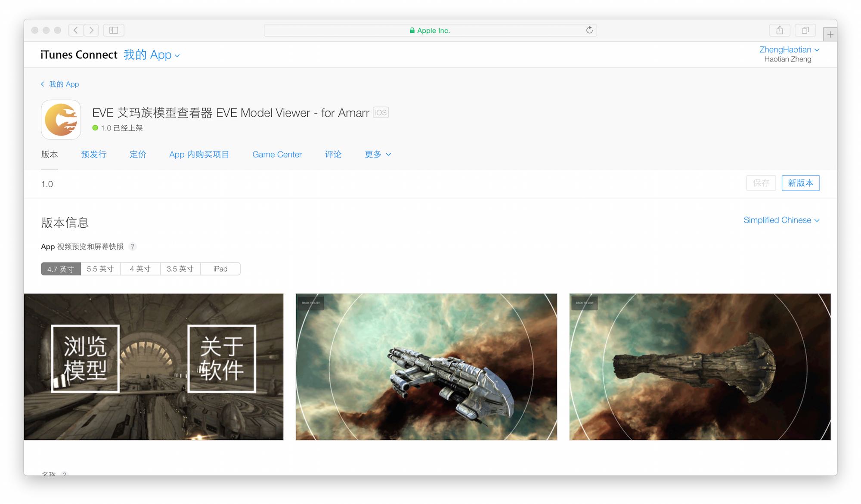Switch to the 预发行 tab
Image resolution: width=861 pixels, height=504 pixels.
tap(94, 155)
